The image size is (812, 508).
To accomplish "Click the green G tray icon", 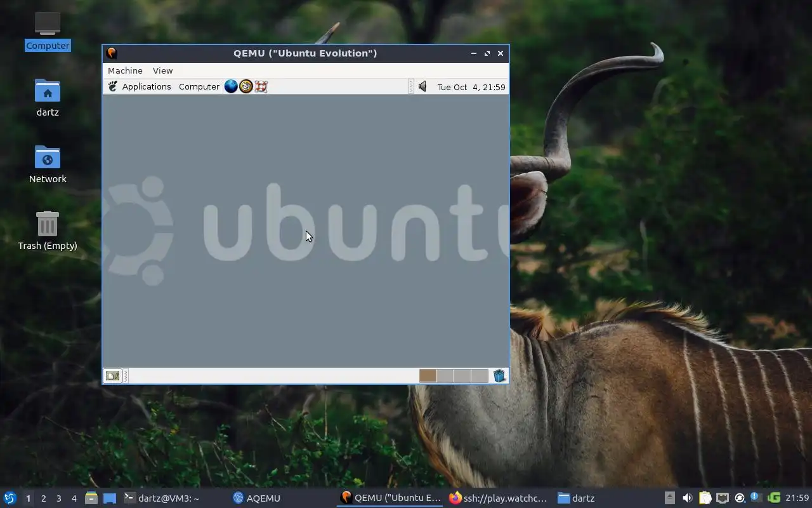I will pos(773,498).
